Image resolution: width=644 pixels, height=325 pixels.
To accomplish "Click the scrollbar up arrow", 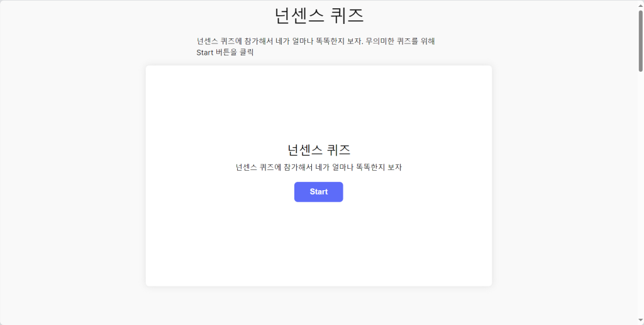I will coord(640,5).
